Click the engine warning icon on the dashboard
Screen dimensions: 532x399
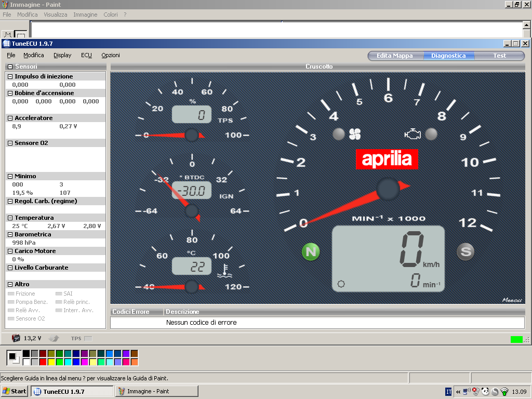[x=413, y=134]
